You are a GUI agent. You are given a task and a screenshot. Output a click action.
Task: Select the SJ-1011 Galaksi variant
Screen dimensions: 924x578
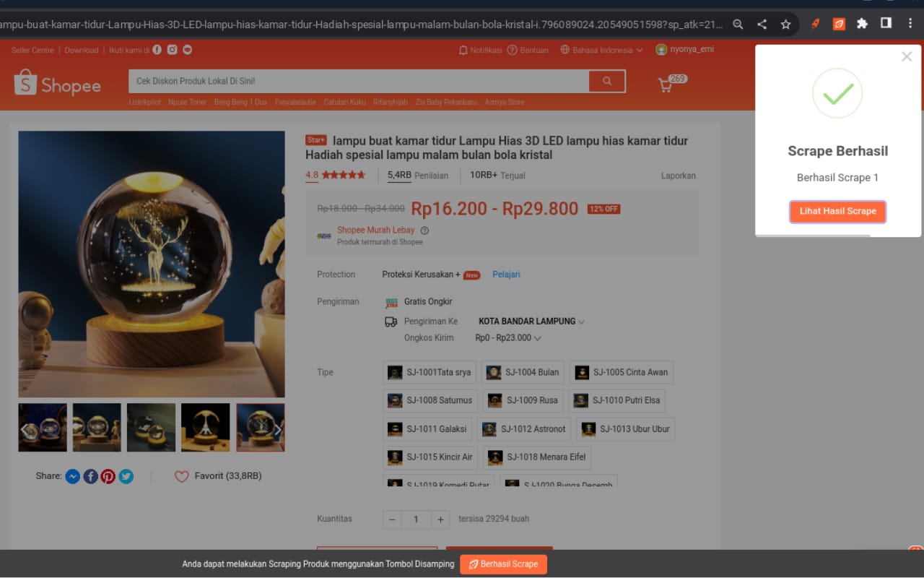tap(428, 428)
